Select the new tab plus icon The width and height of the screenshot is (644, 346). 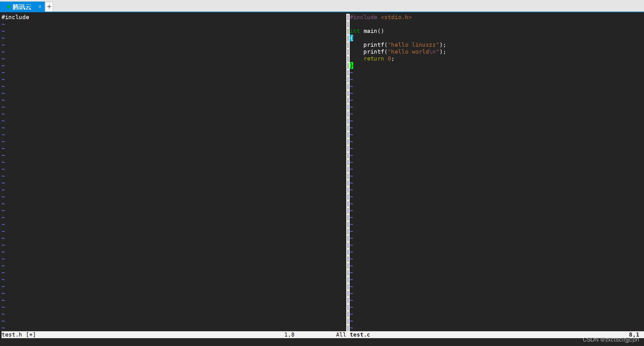tap(49, 6)
